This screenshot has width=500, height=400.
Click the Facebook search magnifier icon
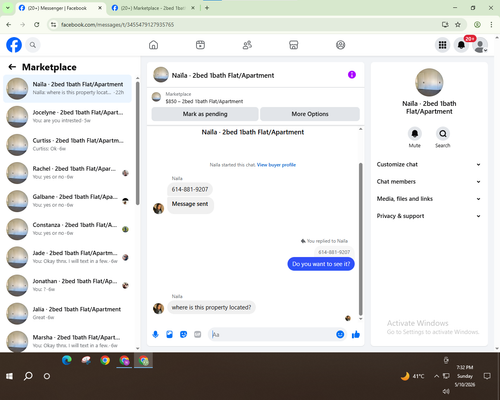tap(33, 45)
